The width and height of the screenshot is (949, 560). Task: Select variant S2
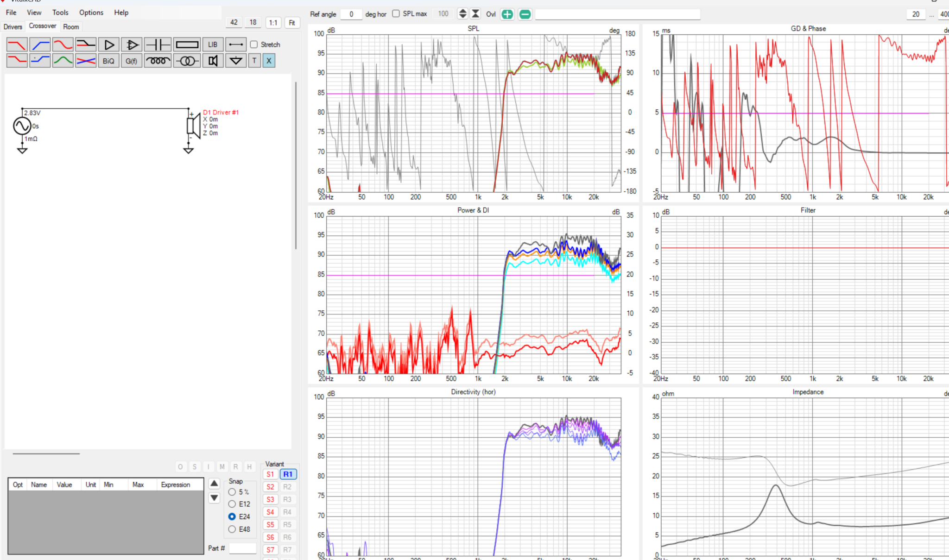pyautogui.click(x=270, y=487)
